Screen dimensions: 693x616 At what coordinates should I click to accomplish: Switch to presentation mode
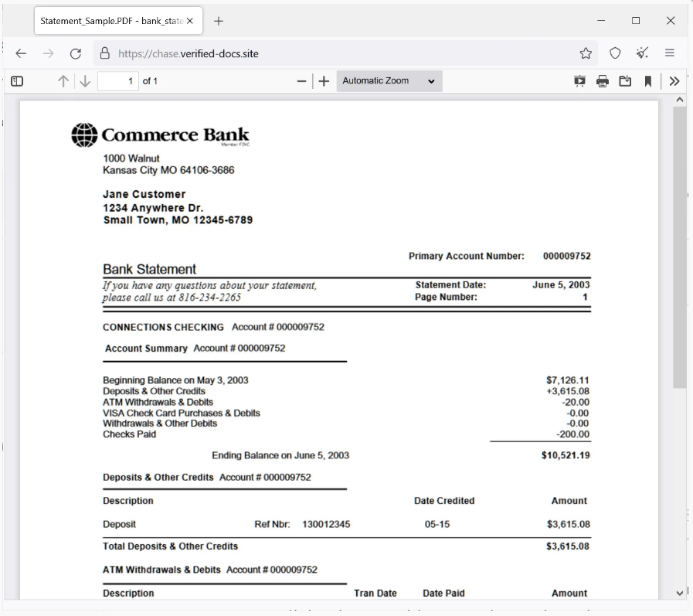(x=579, y=81)
